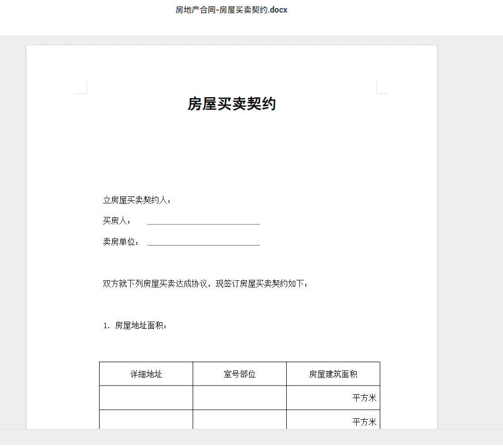Click the empty first-row cell under 详细地址
The width and height of the screenshot is (503, 448).
pos(146,398)
